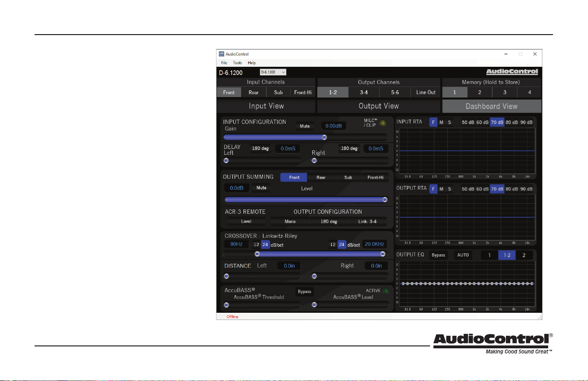Click the Link: 3-4 button
The image size is (588, 381).
pos(368,221)
